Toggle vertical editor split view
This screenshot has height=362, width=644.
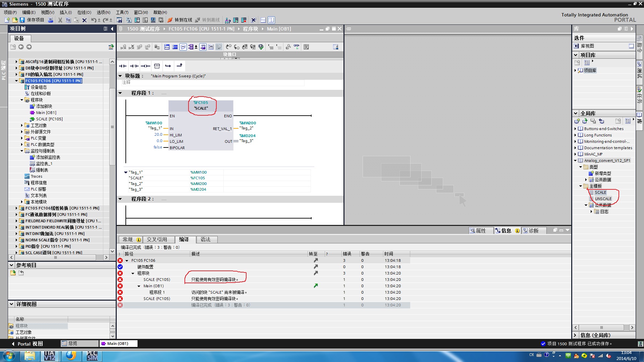pyautogui.click(x=271, y=20)
